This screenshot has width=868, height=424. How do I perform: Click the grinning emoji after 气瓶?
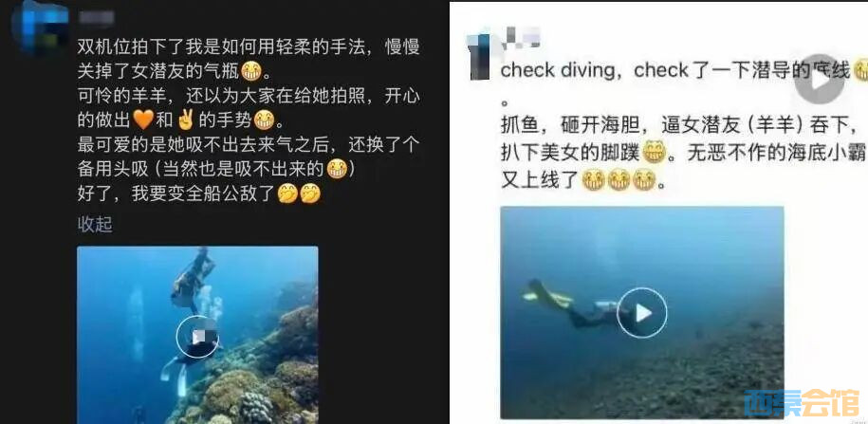pos(252,71)
